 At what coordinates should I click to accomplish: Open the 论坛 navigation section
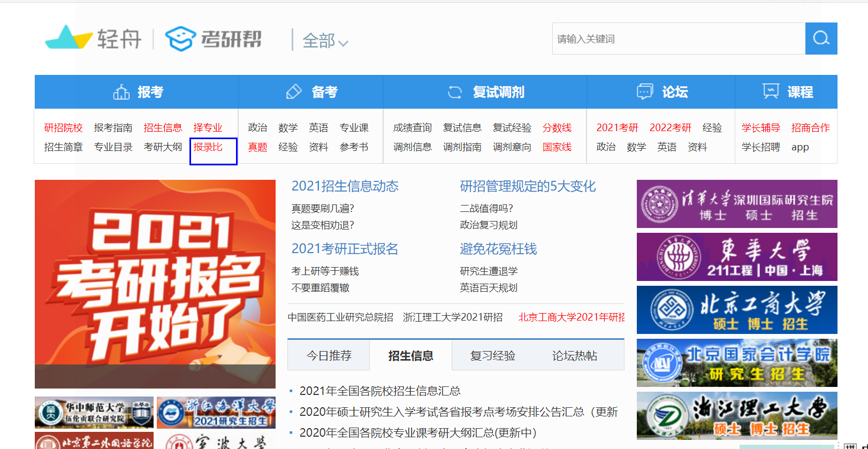(661, 92)
